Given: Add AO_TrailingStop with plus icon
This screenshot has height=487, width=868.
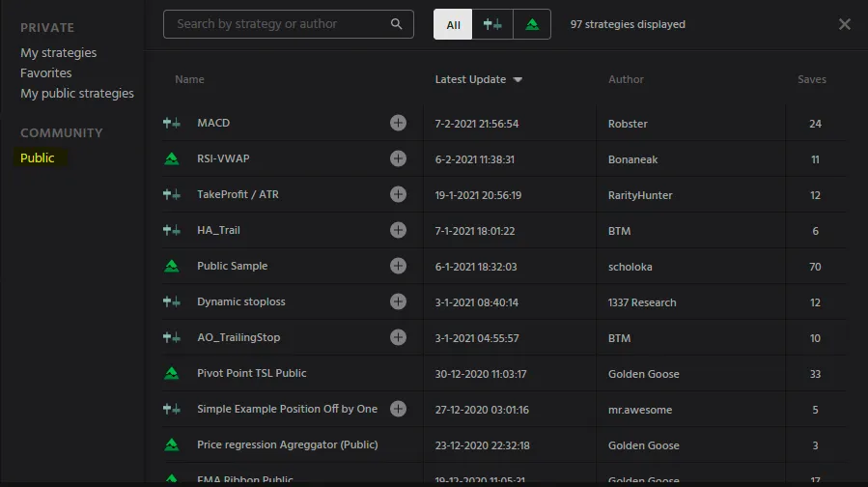Looking at the screenshot, I should tap(398, 337).
